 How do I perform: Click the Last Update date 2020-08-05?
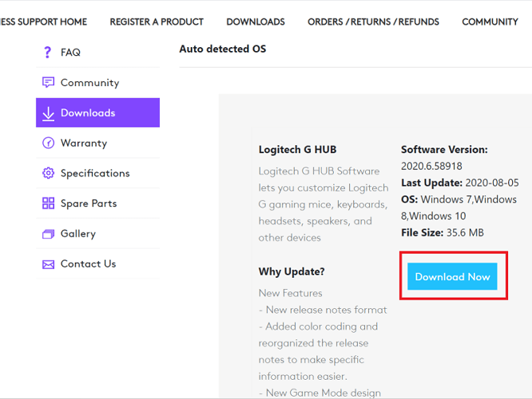492,183
